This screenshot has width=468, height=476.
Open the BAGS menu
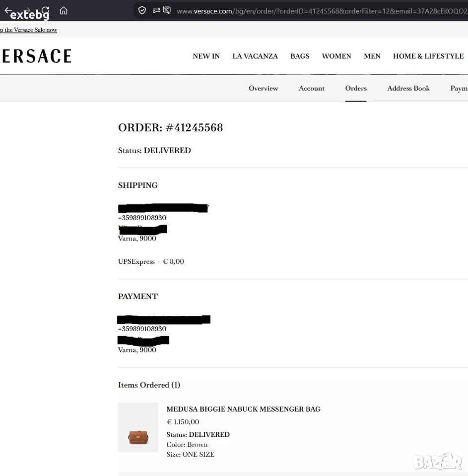[300, 56]
